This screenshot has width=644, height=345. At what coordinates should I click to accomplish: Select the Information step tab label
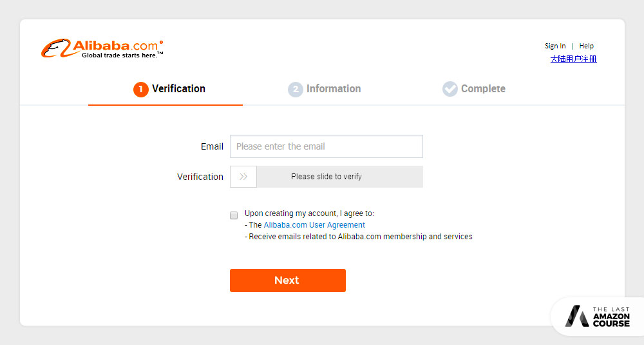click(334, 89)
